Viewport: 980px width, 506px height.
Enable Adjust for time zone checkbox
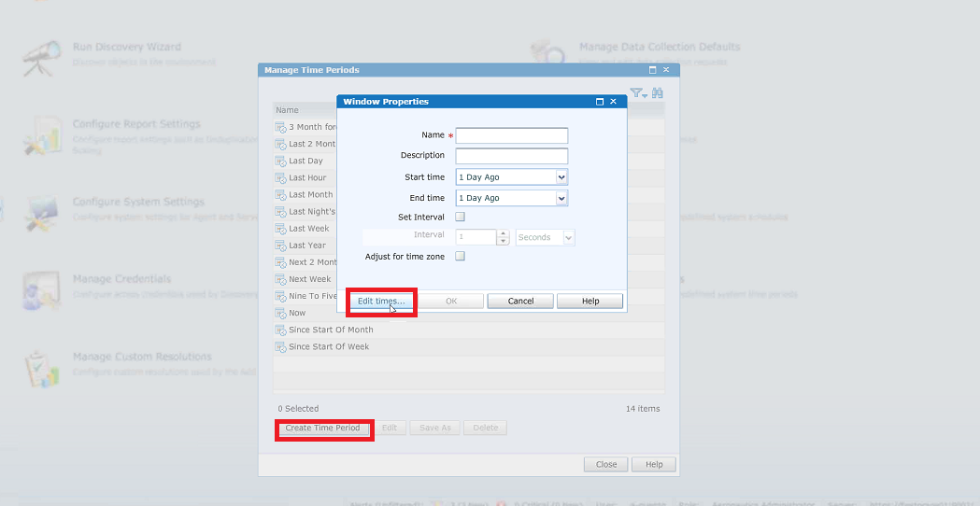460,256
